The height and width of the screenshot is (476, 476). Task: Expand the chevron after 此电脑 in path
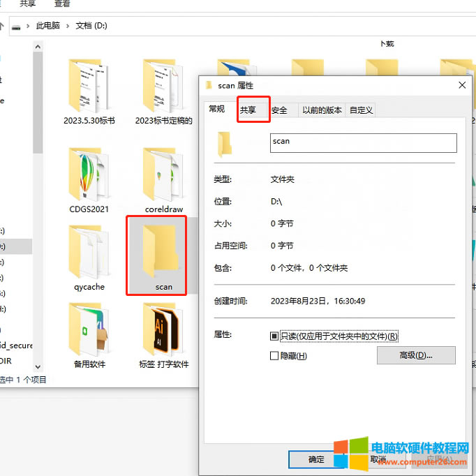click(68, 26)
